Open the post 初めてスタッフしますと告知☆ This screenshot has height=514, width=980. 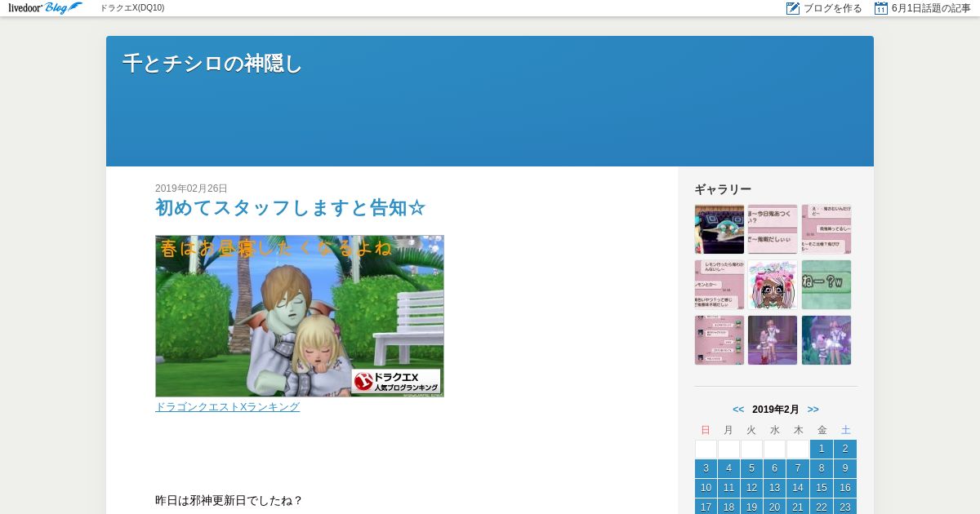click(x=291, y=208)
